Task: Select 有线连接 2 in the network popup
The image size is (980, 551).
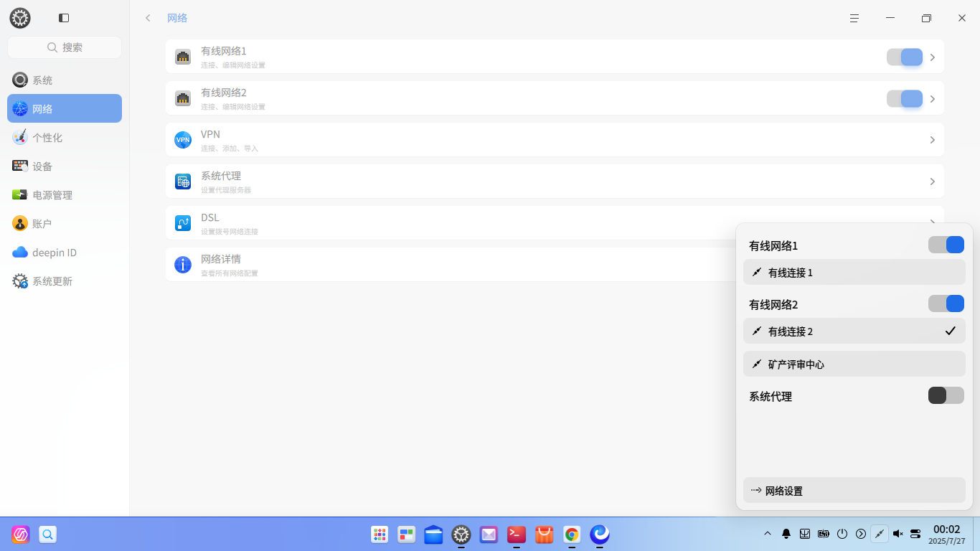Action: pyautogui.click(x=854, y=331)
